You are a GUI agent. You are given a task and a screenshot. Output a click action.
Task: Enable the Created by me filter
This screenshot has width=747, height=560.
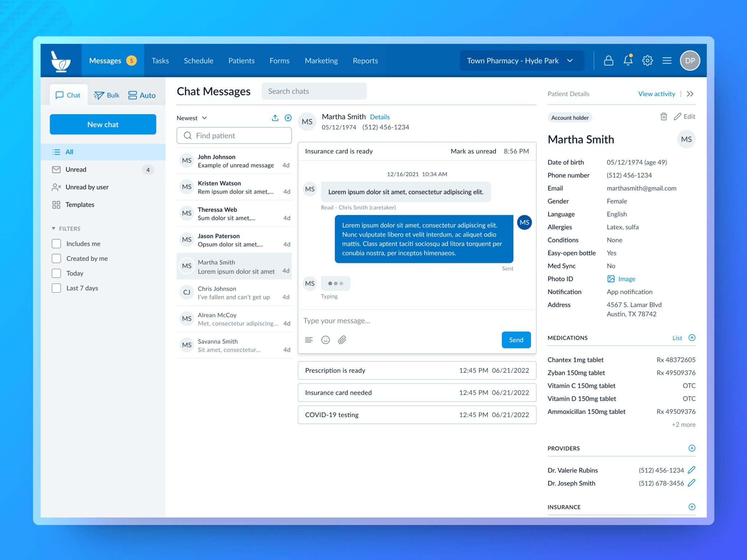pos(57,258)
